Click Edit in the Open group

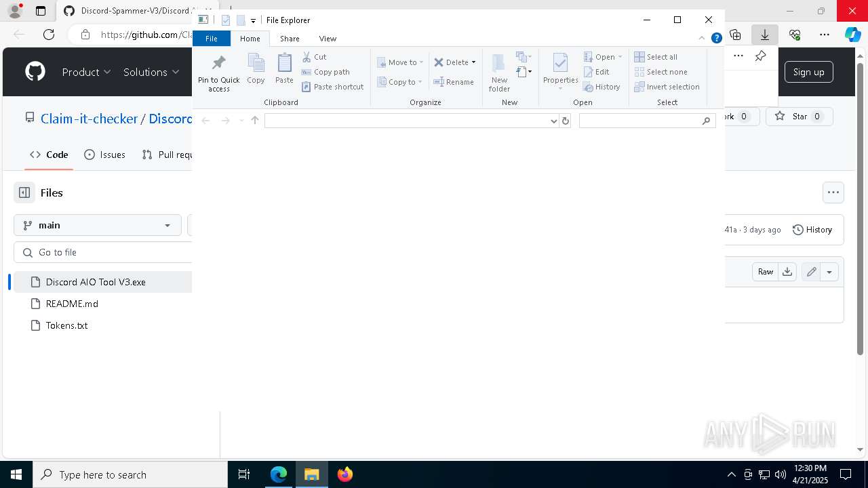pyautogui.click(x=597, y=72)
